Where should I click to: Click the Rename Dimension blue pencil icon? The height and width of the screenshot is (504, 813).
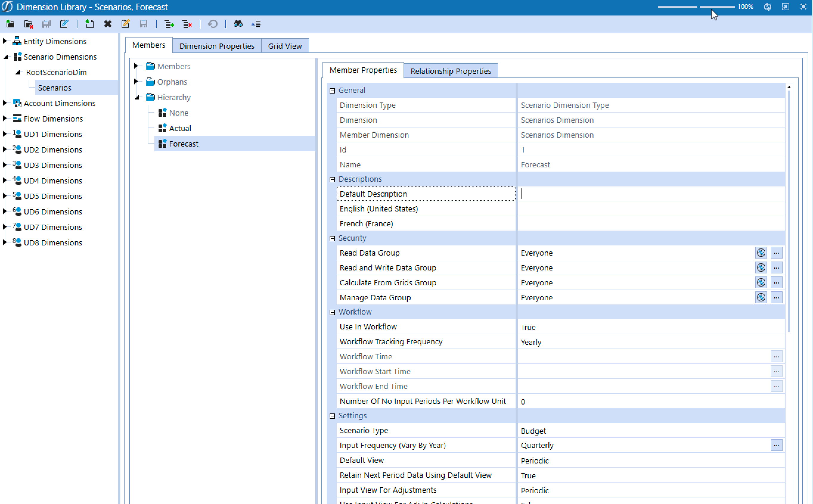click(x=64, y=24)
